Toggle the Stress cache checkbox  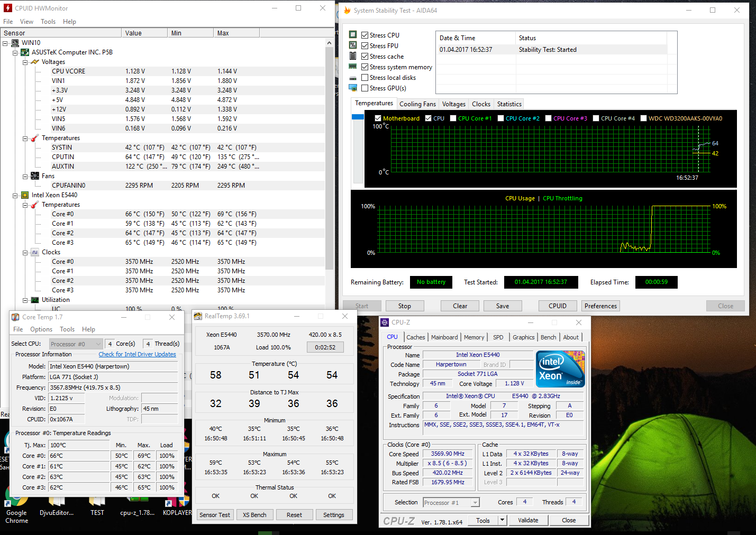pyautogui.click(x=365, y=56)
